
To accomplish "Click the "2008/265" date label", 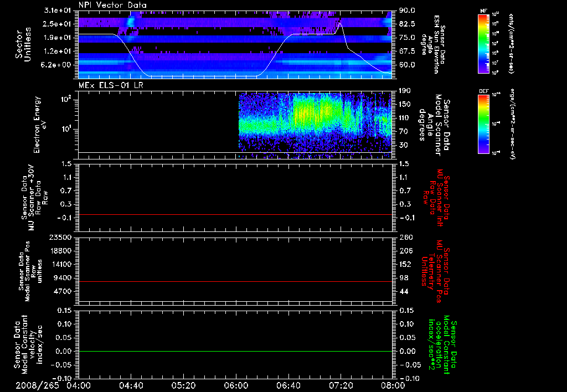I will coord(37,385).
